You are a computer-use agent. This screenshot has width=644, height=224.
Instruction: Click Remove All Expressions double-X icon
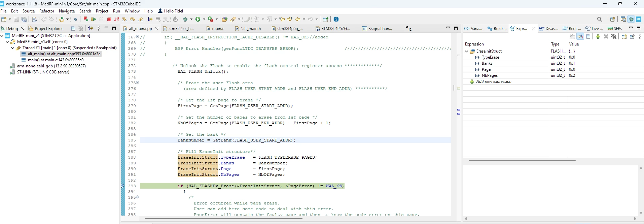pyautogui.click(x=614, y=36)
